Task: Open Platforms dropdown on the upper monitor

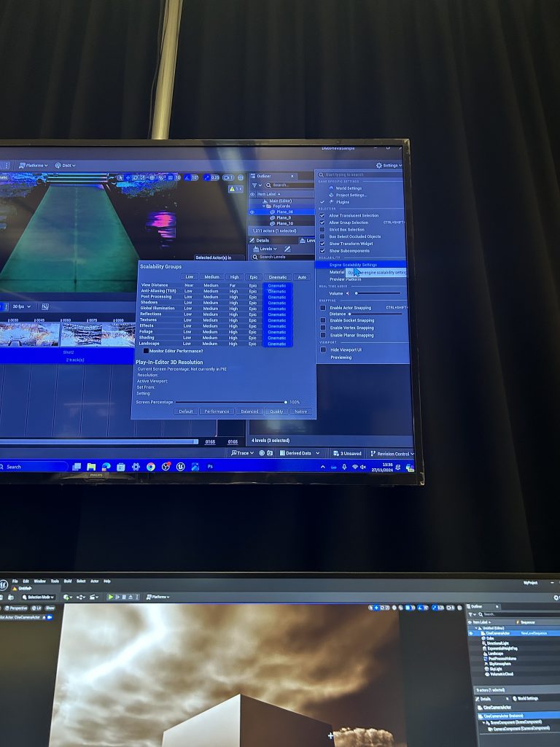Action: tap(33, 166)
